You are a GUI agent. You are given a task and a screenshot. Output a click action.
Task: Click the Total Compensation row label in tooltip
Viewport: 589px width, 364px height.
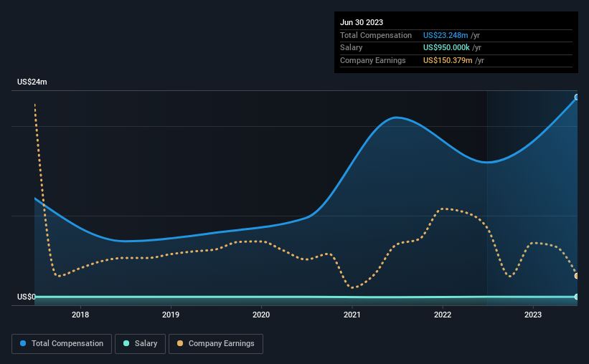376,35
